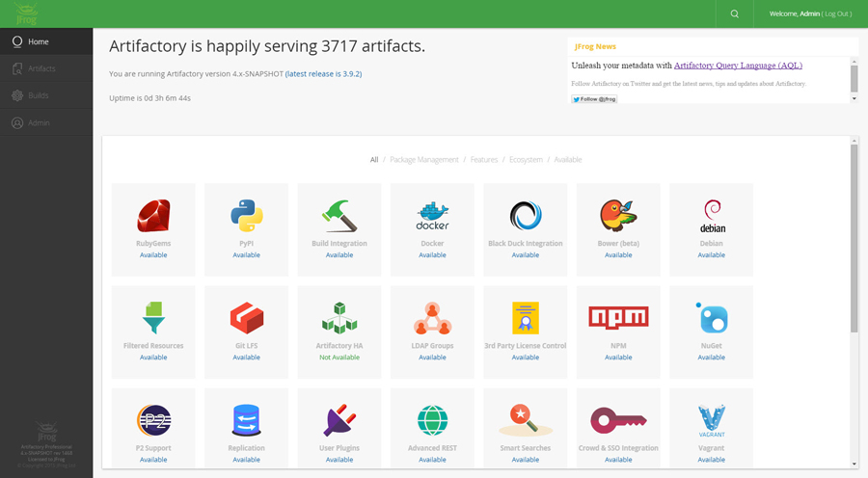Open the Black Duck Integration icon
The width and height of the screenshot is (868, 478).
pyautogui.click(x=526, y=216)
